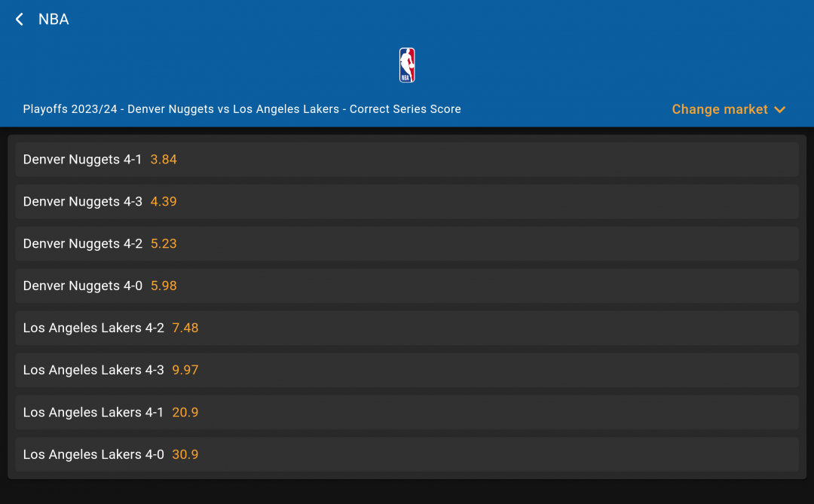Screen dimensions: 814x504
Task: Choose Los Angeles Lakers 4-0 at 30.9
Action: tap(407, 454)
